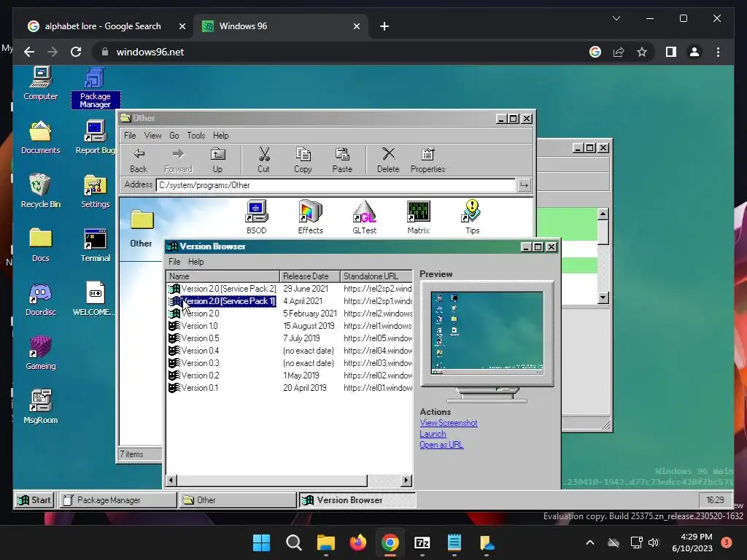Click the Open as URL link
This screenshot has width=747, height=560.
441,445
